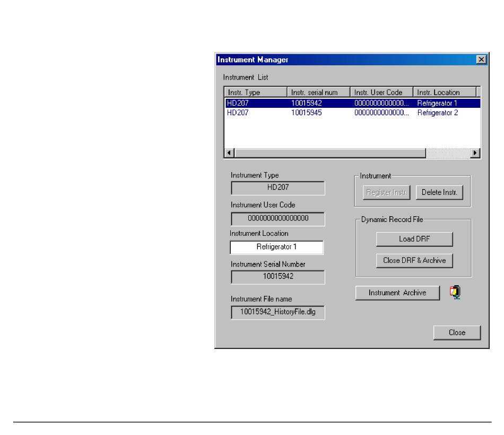The width and height of the screenshot is (504, 435).
Task: Click user code cell in Refrigerator 2 row
Action: (x=381, y=113)
